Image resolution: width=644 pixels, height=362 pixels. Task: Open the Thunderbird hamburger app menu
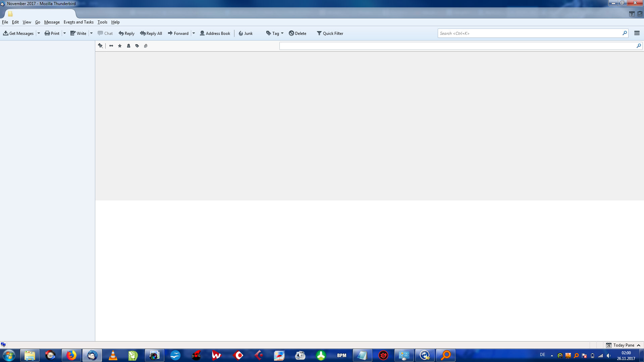point(637,33)
